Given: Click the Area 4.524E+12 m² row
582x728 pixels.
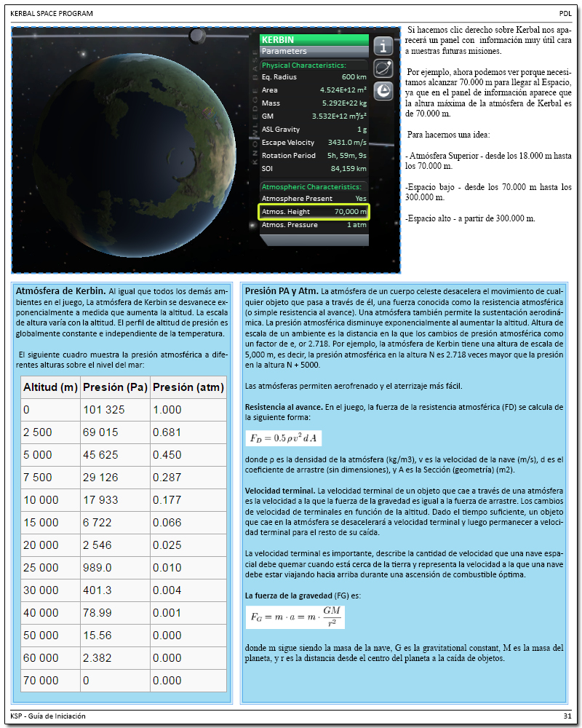Looking at the screenshot, I should (x=314, y=90).
